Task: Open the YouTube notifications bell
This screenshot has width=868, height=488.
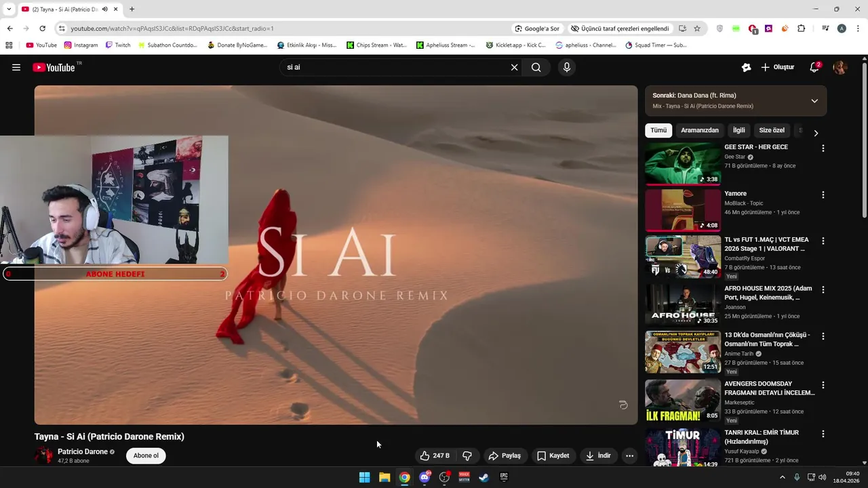Action: [x=814, y=67]
